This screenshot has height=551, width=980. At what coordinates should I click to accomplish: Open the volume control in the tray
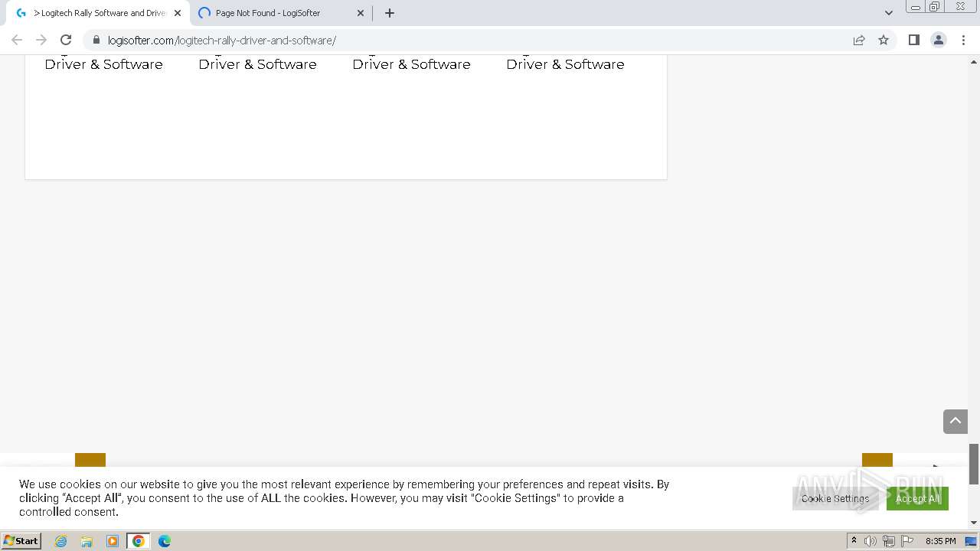pos(871,541)
